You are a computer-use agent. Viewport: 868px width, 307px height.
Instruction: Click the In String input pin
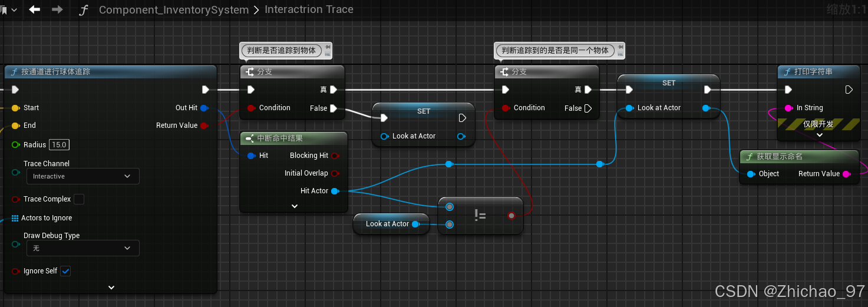click(x=788, y=108)
